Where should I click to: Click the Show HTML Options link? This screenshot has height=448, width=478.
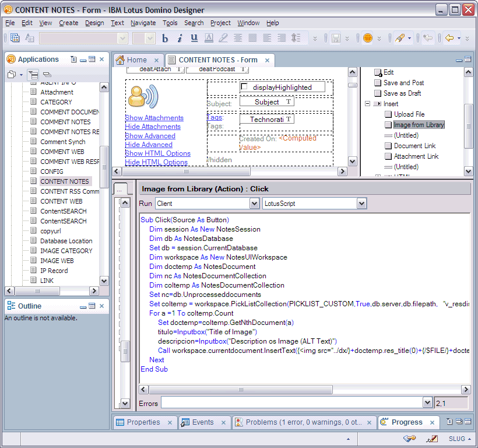158,153
